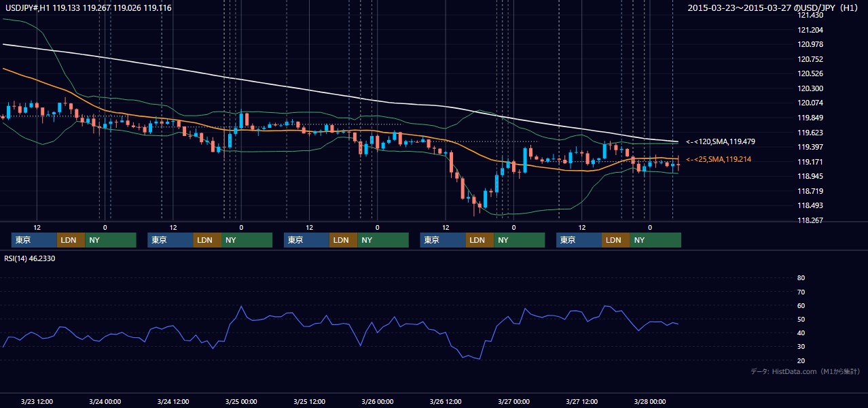Click the 3/24 00:00 time axis label
This screenshot has height=408, width=868.
105,401
